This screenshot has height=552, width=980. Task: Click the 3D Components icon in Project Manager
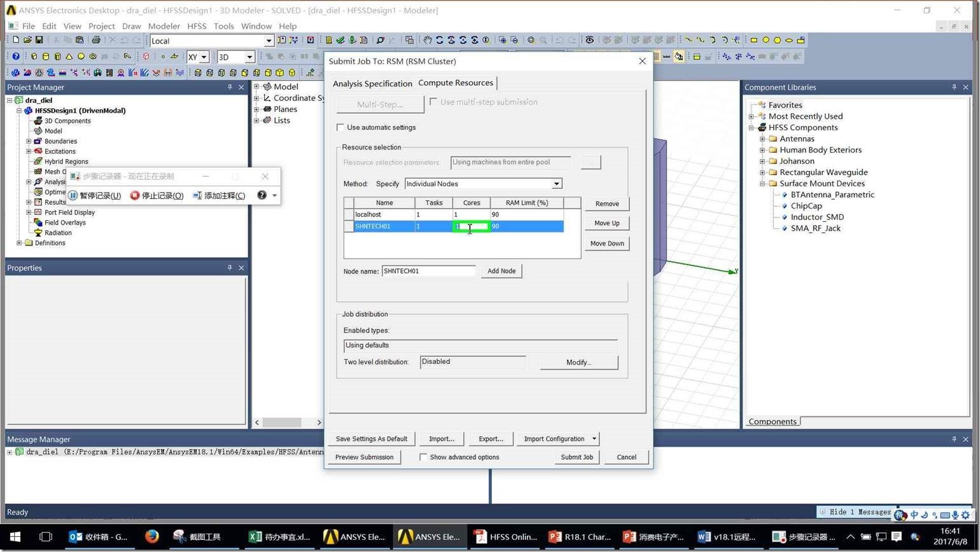[x=38, y=121]
